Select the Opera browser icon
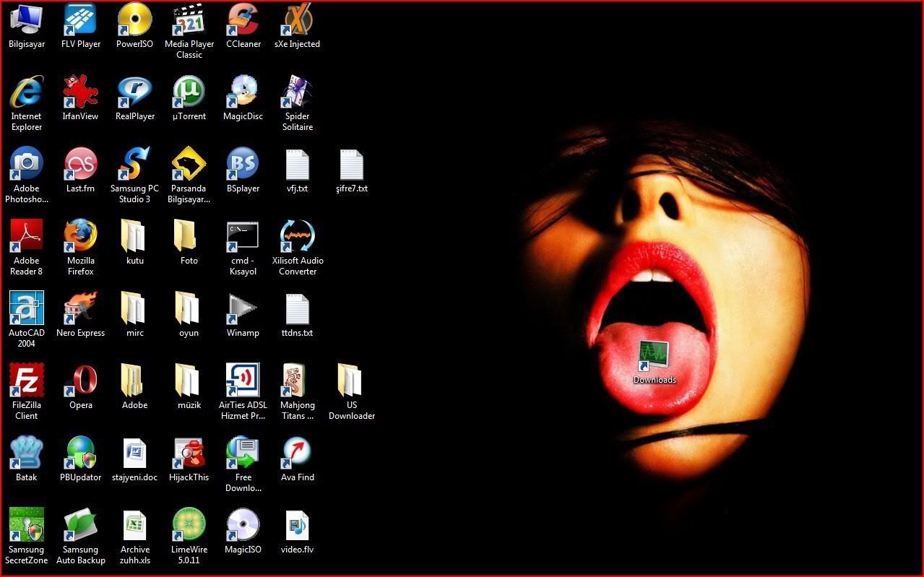 tap(80, 381)
